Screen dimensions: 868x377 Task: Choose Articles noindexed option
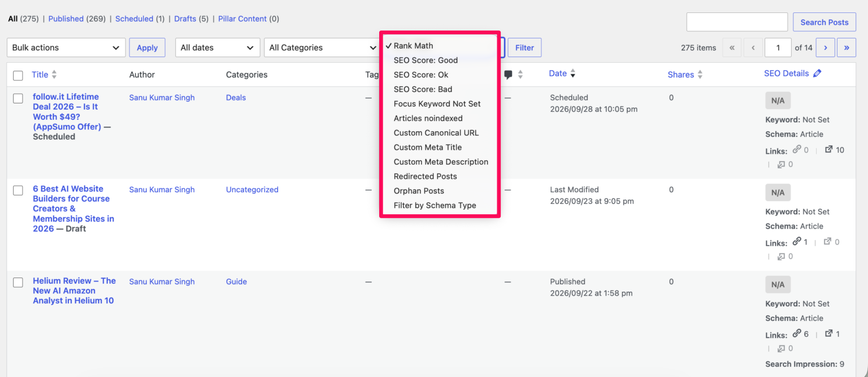tap(440, 118)
